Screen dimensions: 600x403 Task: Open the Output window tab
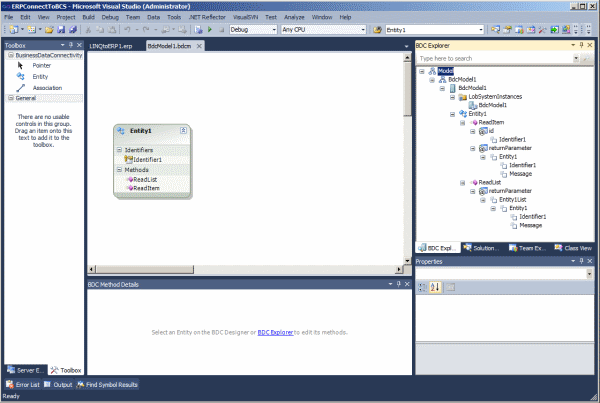[58, 384]
